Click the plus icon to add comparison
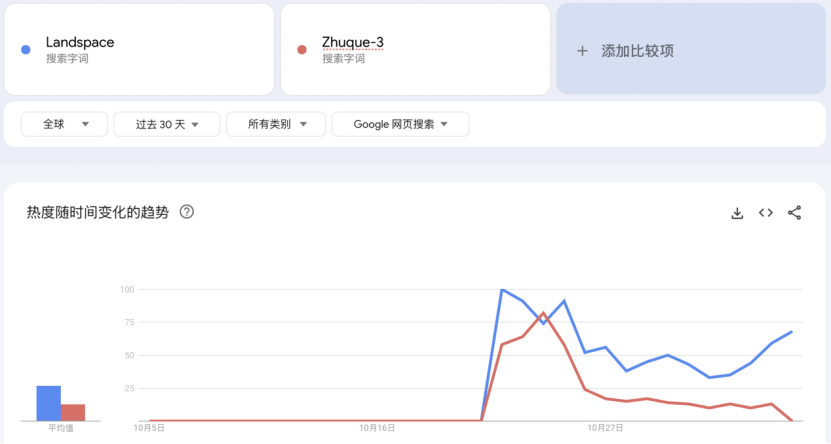831x444 pixels. (x=582, y=50)
